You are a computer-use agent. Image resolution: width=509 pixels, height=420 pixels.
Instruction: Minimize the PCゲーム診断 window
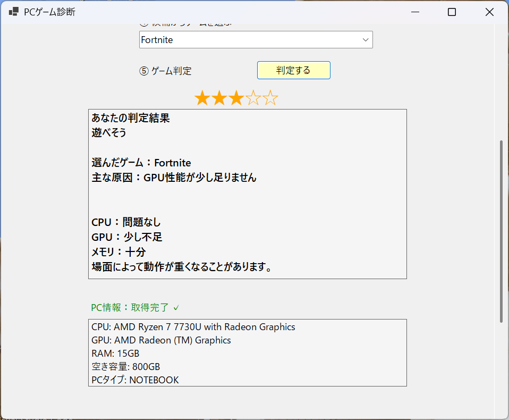coord(415,12)
